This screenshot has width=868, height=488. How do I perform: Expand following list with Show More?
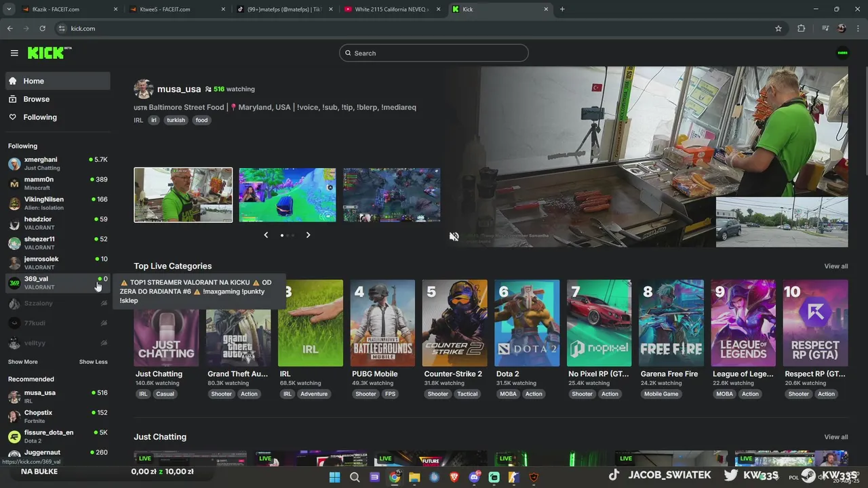pos(23,362)
